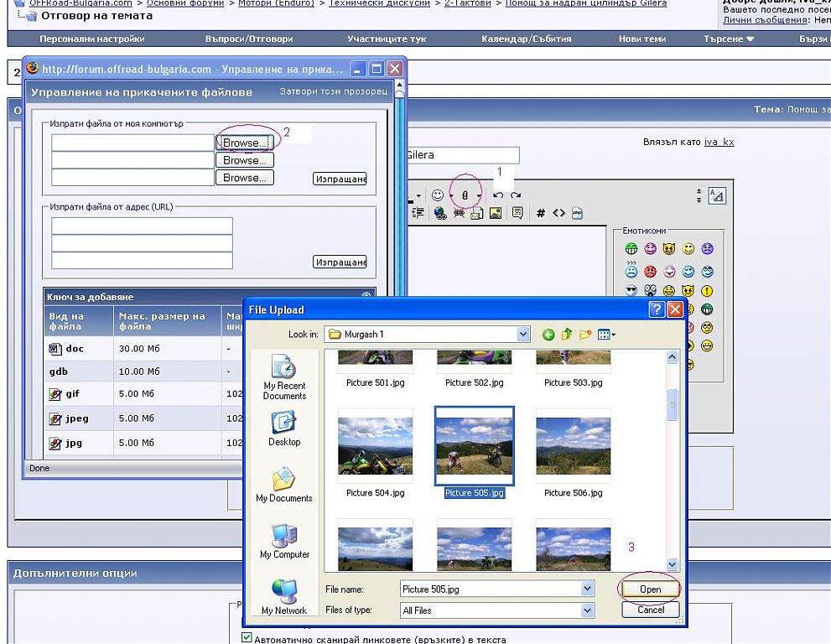Open the Files of type dropdown
The height and width of the screenshot is (644, 831).
[587, 610]
